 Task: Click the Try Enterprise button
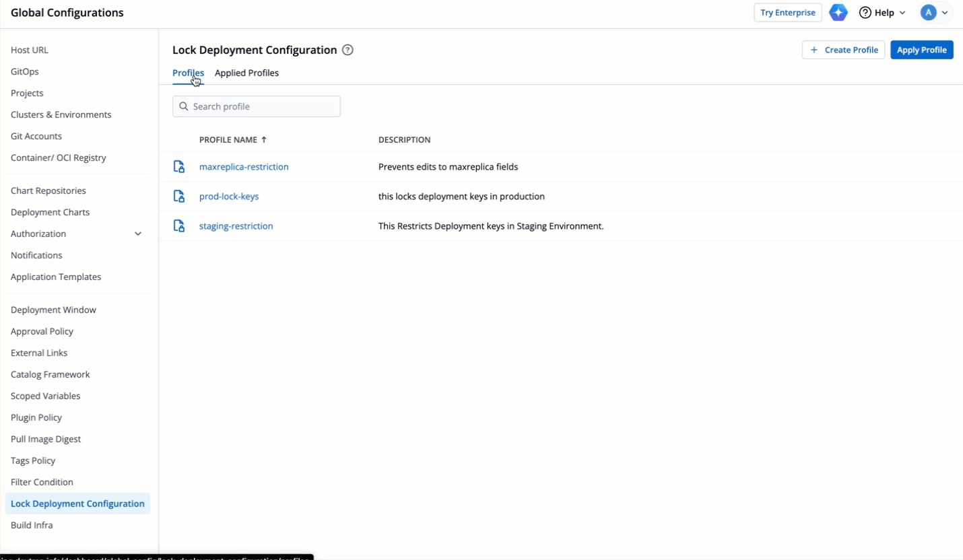pos(787,13)
